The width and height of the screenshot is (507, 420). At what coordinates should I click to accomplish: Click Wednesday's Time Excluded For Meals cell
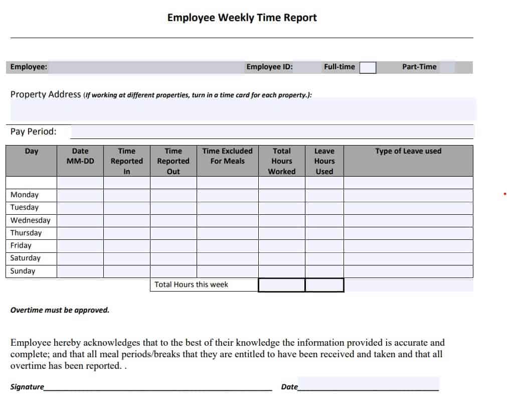[228, 221]
